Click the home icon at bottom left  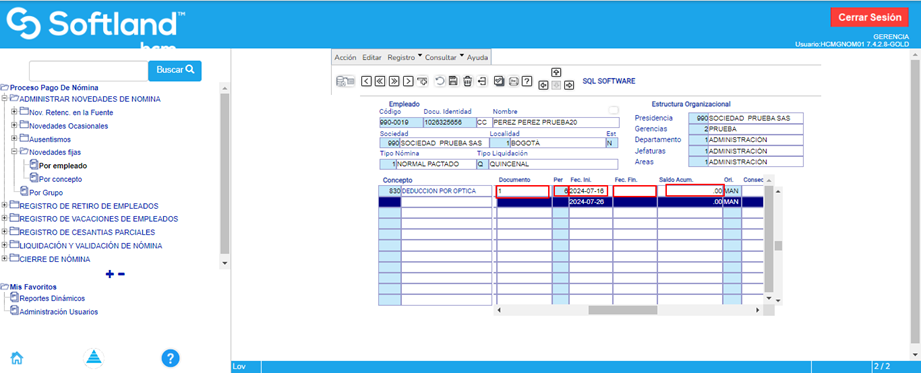[x=18, y=357]
